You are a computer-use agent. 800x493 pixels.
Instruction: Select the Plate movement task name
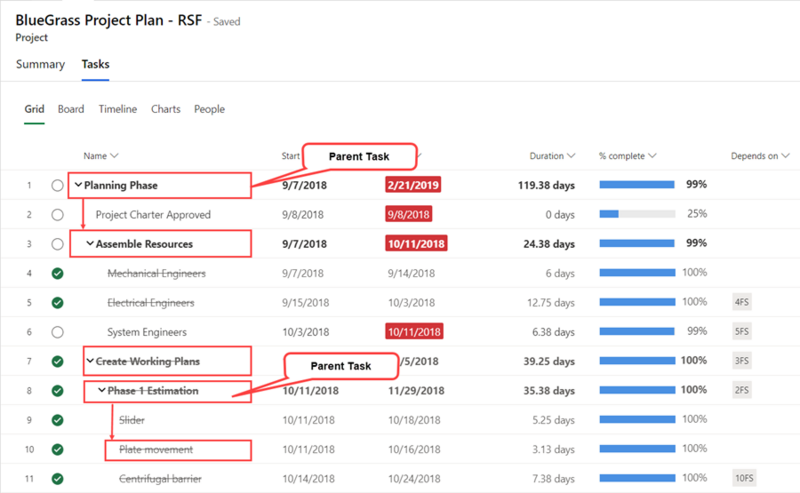click(156, 450)
